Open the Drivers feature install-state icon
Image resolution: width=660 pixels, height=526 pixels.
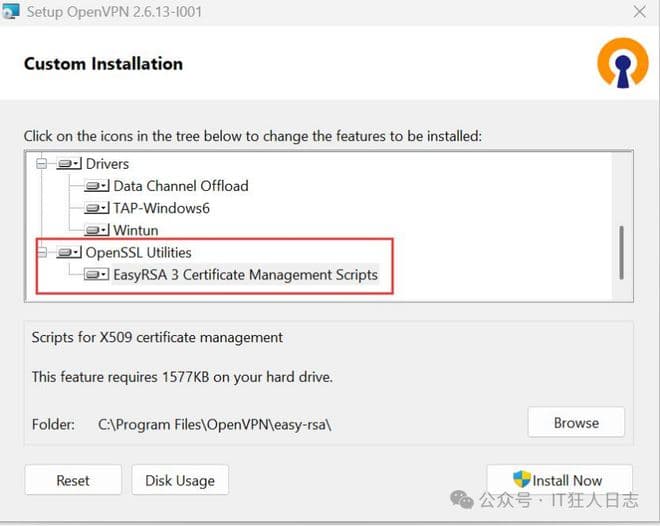[x=69, y=163]
